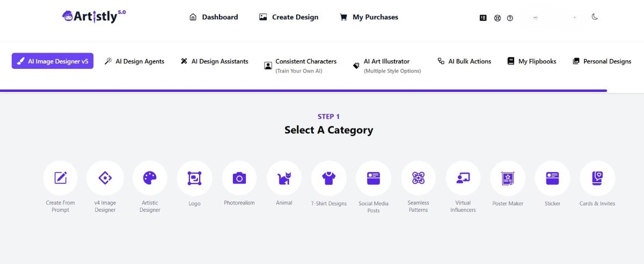Select the Sticker category icon
This screenshot has height=264, width=644.
(x=552, y=178)
